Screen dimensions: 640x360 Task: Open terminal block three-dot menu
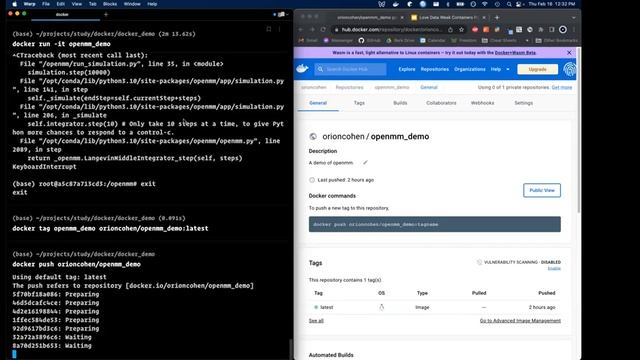click(x=280, y=29)
